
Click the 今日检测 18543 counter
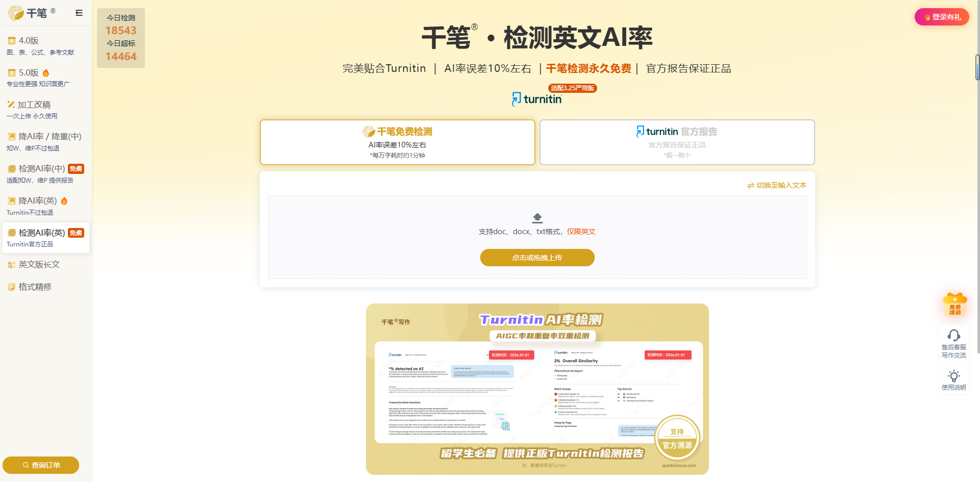point(121,25)
